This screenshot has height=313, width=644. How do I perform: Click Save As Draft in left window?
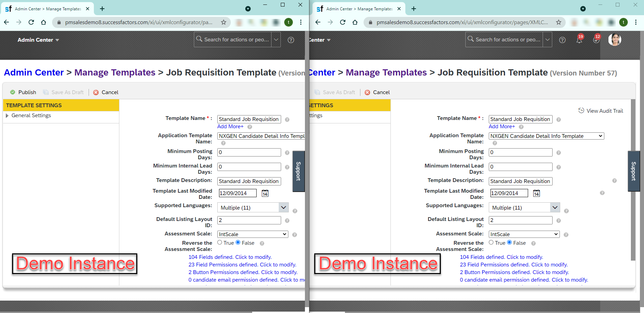[63, 92]
